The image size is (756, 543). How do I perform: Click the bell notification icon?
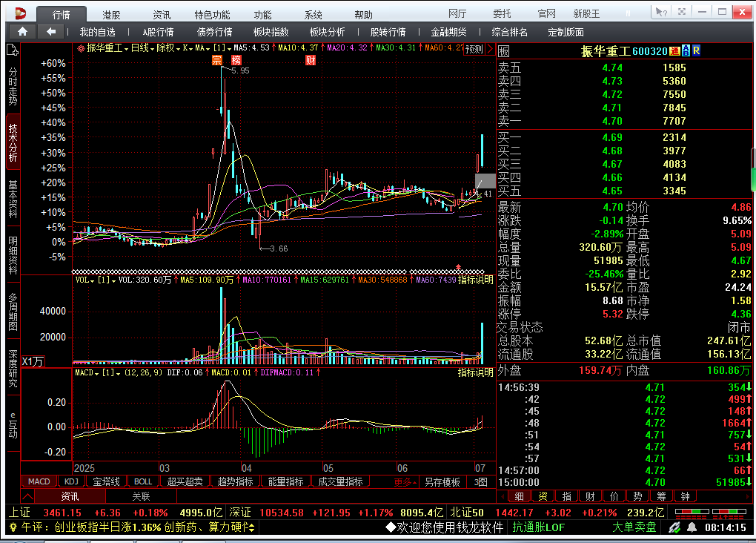point(692,527)
